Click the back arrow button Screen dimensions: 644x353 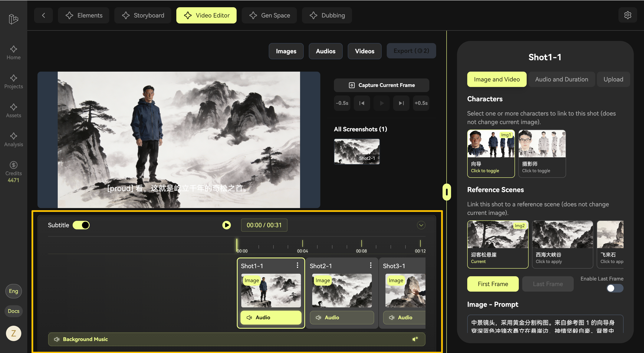[x=43, y=15]
